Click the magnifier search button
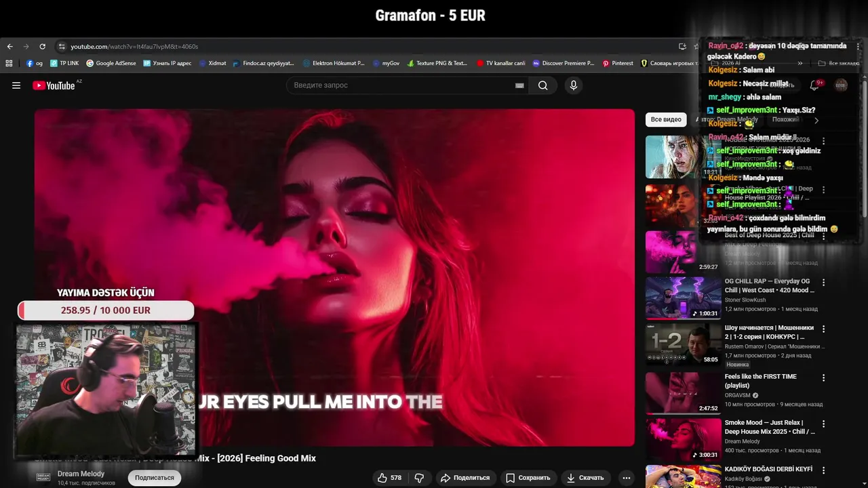 coord(542,85)
